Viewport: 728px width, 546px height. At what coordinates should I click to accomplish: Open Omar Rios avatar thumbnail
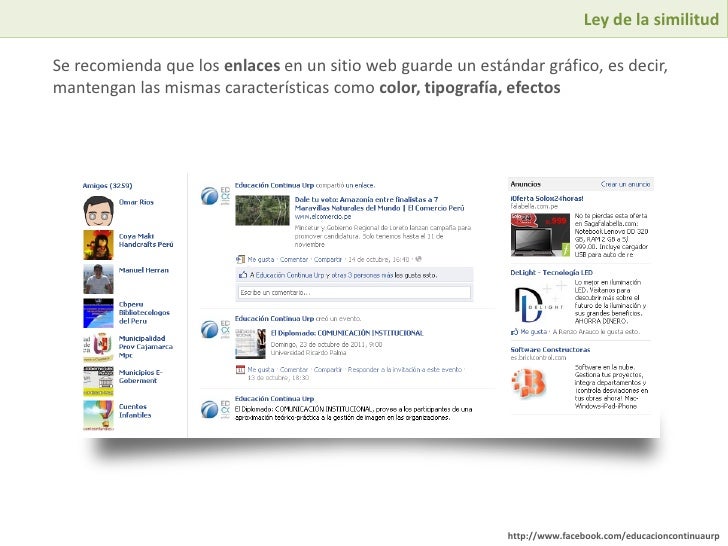(98, 211)
